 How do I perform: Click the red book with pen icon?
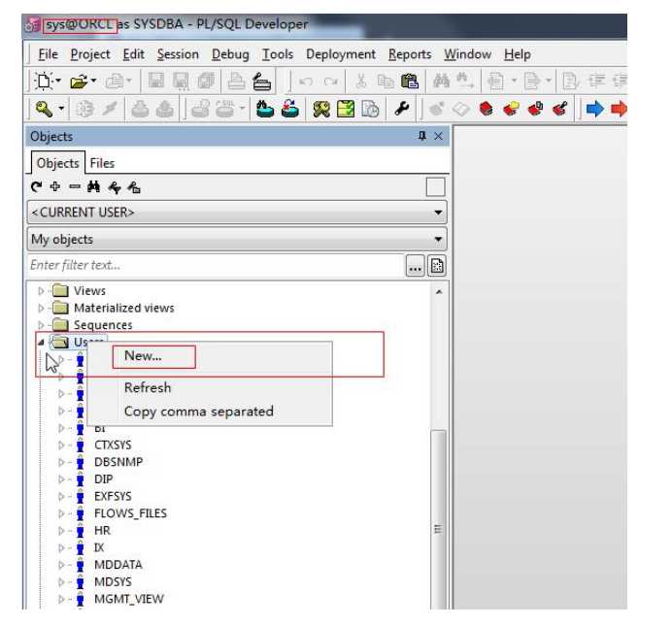[560, 109]
